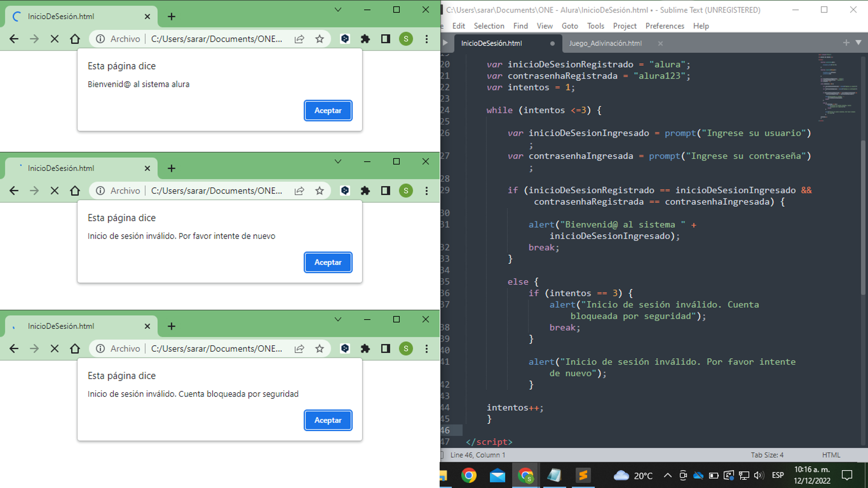The width and height of the screenshot is (868, 488).
Task: Click Aceptar in the 'Cuenta bloqueada' alert
Action: [328, 420]
